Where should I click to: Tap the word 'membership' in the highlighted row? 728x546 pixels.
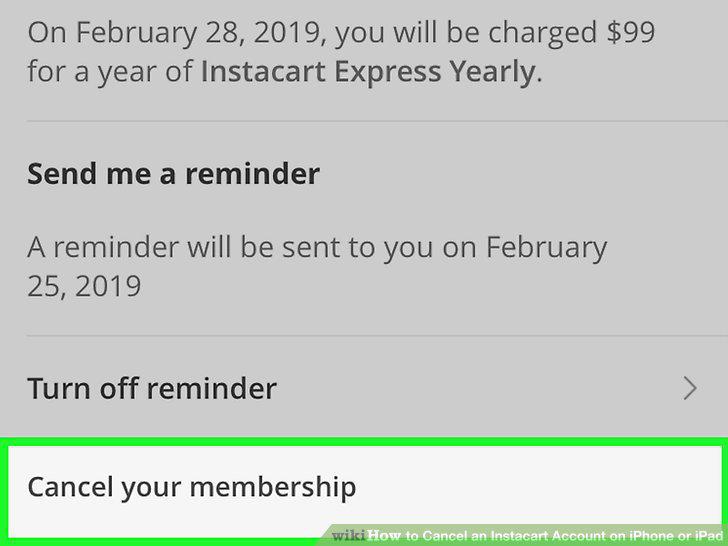[x=273, y=487]
